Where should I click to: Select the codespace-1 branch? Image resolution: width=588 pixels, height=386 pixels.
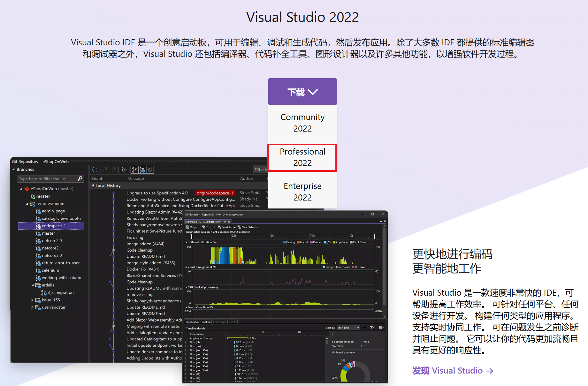point(51,226)
